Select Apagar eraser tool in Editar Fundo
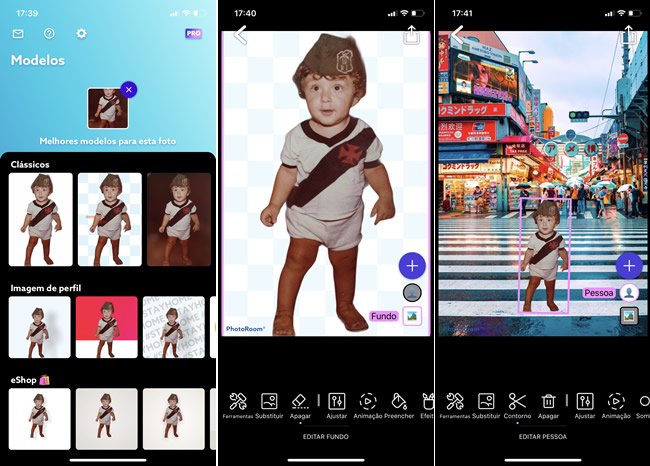This screenshot has width=650, height=466. coord(300,405)
